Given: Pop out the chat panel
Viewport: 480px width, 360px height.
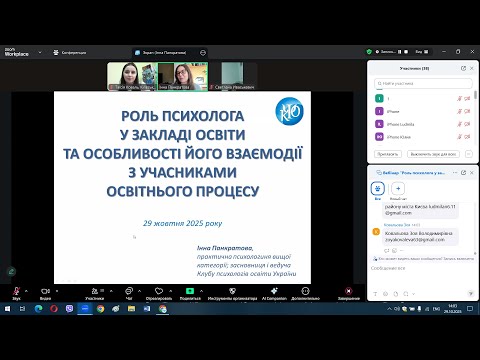Looking at the screenshot, I should click(463, 173).
